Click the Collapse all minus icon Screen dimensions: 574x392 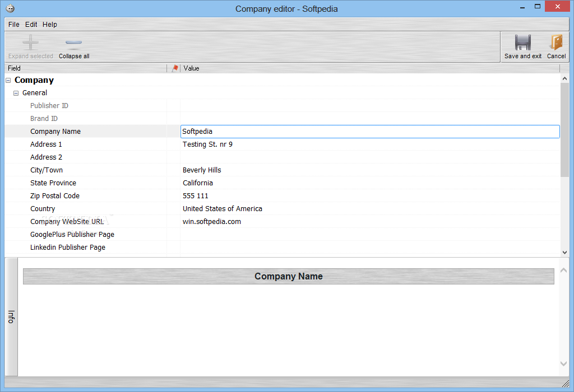[x=73, y=43]
